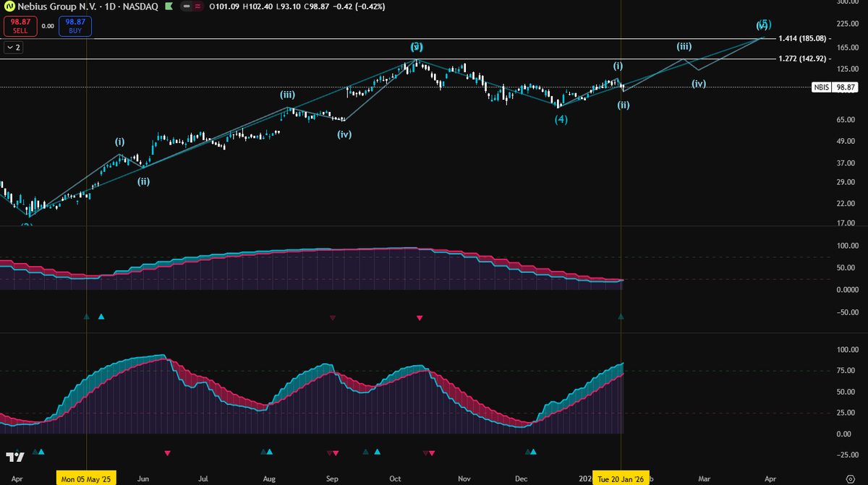Click the O101.09 open value in the legend
Screen dimensions: 868x485
click(226, 6)
